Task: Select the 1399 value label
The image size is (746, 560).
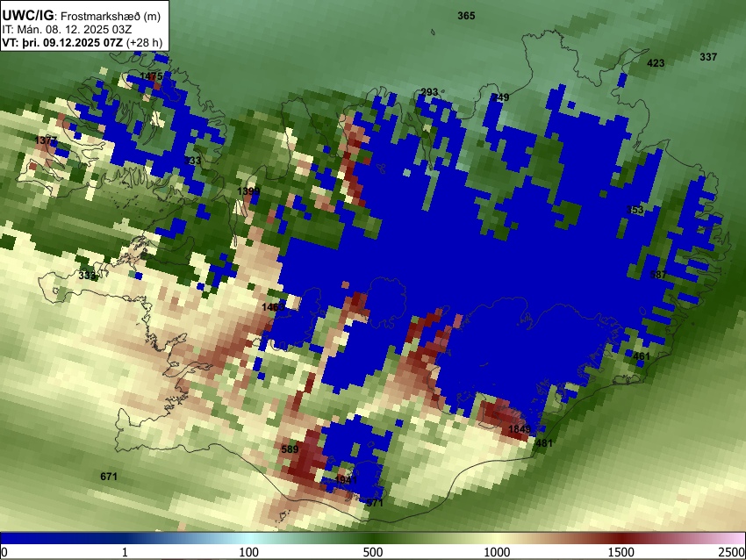Action: pos(248,191)
